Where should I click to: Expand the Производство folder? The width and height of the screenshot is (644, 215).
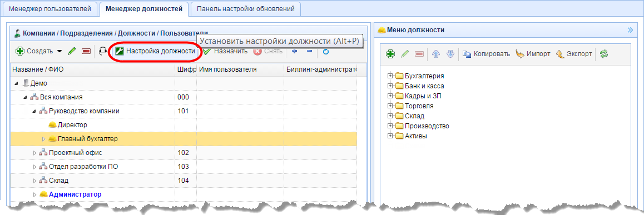pyautogui.click(x=390, y=126)
